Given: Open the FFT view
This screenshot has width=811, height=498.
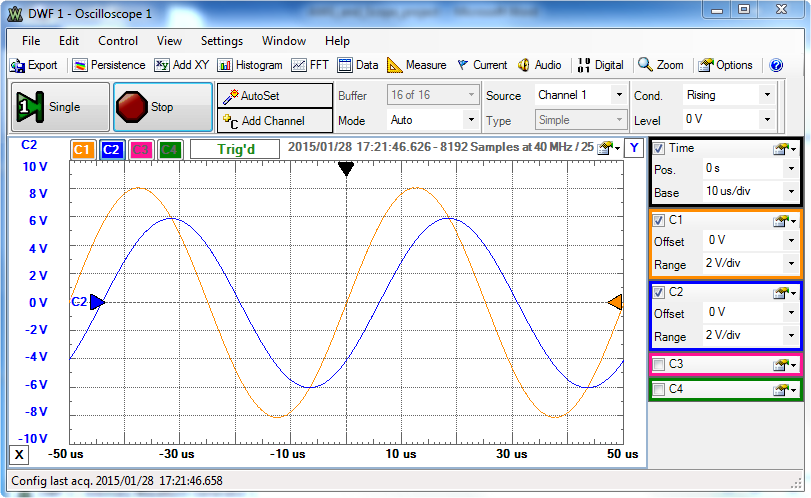Looking at the screenshot, I should (x=310, y=65).
